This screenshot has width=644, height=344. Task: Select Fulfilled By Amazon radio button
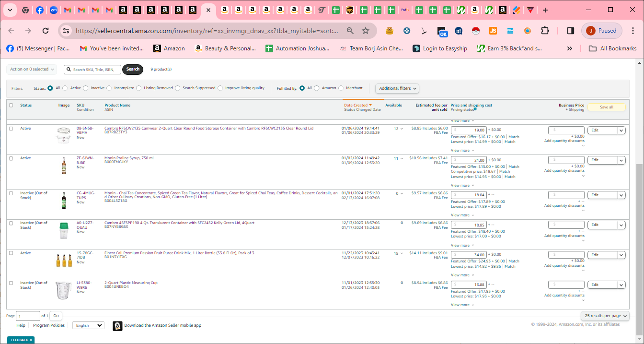[317, 88]
